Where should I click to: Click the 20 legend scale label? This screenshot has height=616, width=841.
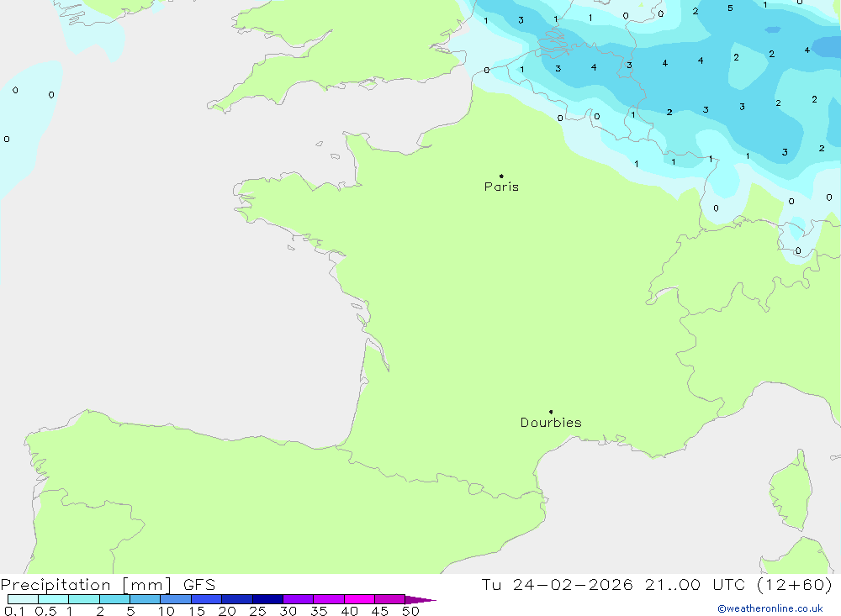(x=227, y=611)
